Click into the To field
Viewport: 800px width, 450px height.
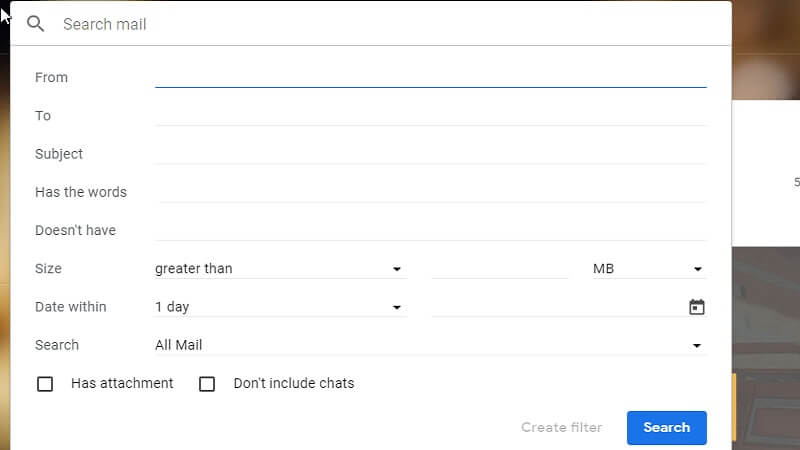click(430, 115)
